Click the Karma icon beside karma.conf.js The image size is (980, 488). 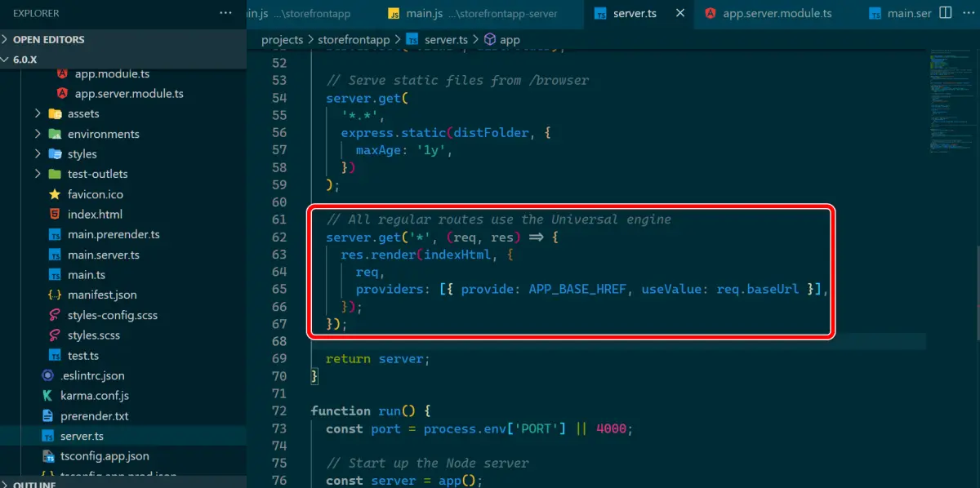pyautogui.click(x=47, y=396)
